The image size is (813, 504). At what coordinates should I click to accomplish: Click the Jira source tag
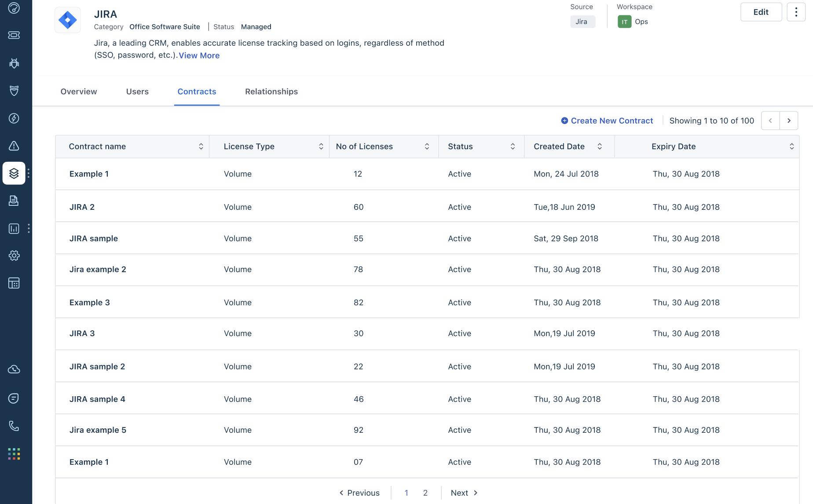[582, 22]
